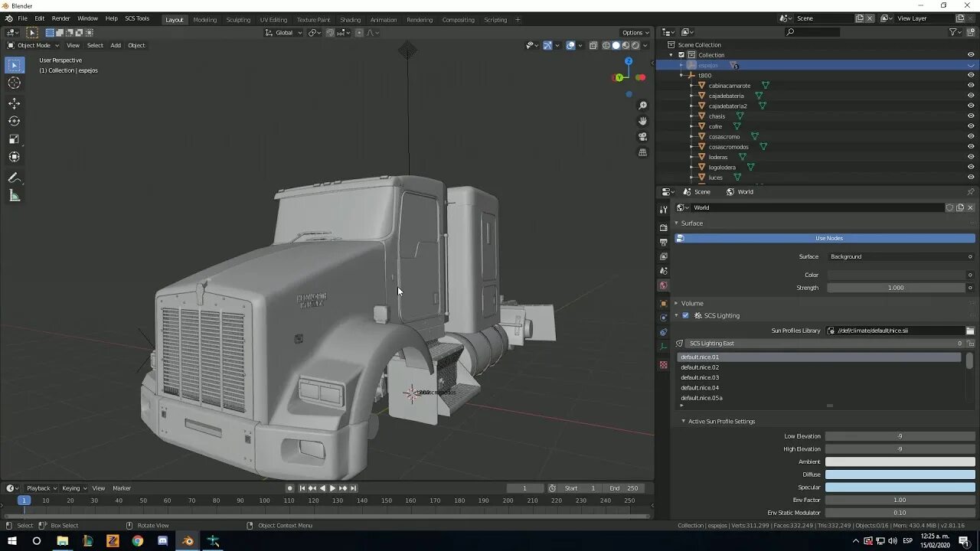Click the Diffuse color swatch
The width and height of the screenshot is (980, 551).
point(900,474)
